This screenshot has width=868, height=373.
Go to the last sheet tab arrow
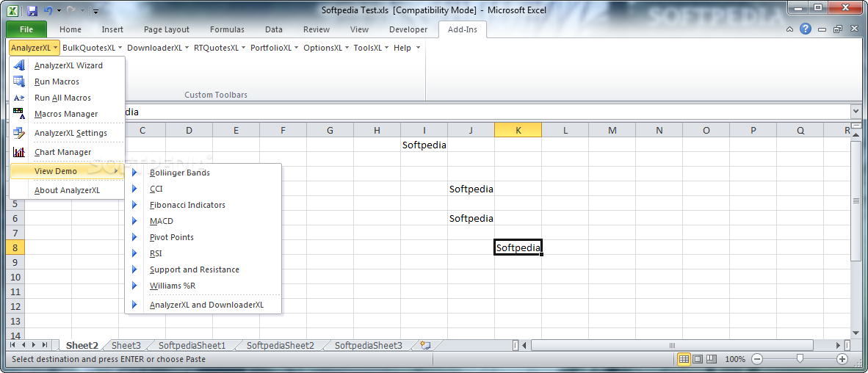tap(45, 345)
